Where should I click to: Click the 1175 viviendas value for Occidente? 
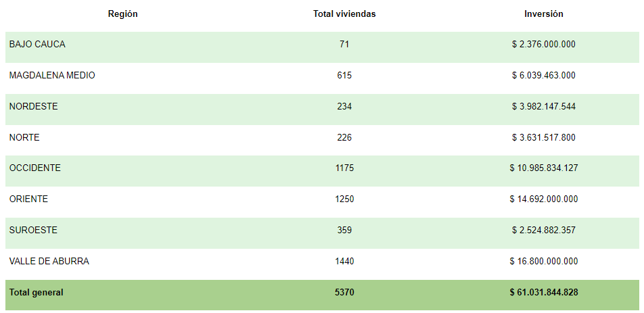[x=344, y=168]
